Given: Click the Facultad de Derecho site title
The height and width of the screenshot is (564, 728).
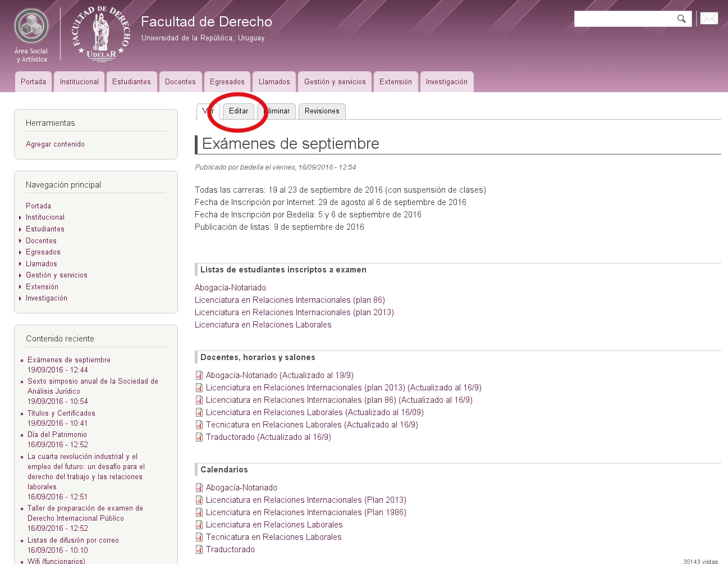Looking at the screenshot, I should 207,22.
